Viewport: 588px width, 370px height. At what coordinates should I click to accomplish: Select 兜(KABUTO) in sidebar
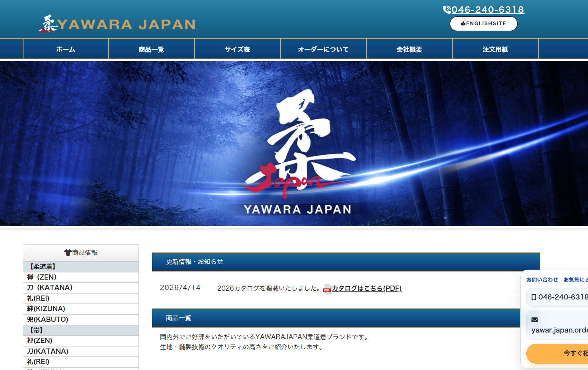pos(81,319)
